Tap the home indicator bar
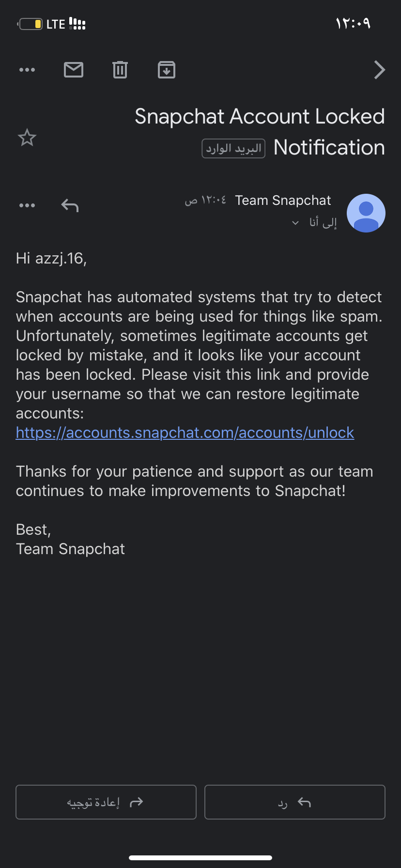The width and height of the screenshot is (401, 868). (x=200, y=858)
